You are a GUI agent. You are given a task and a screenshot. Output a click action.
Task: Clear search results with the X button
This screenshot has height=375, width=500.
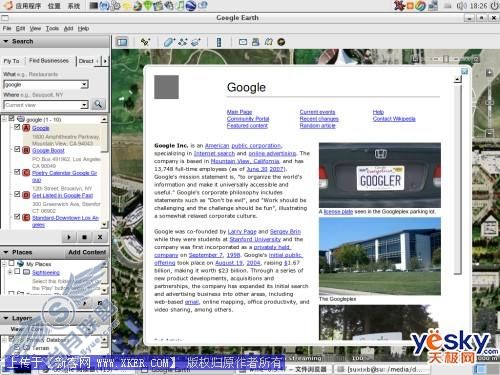coord(100,237)
